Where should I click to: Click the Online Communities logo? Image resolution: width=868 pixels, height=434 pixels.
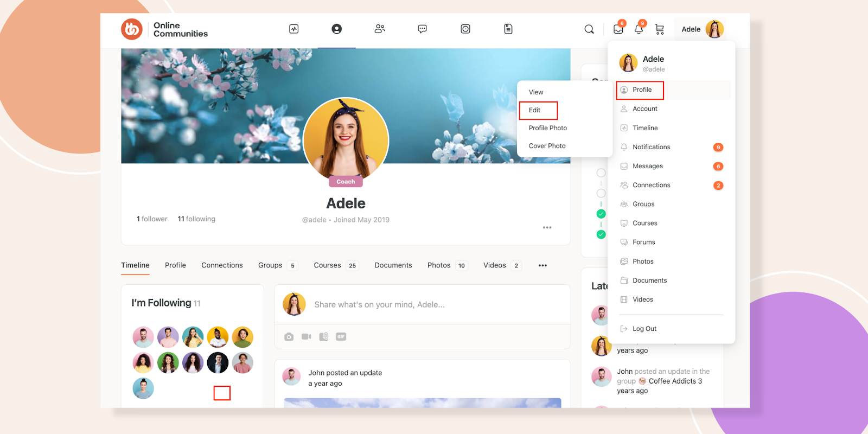164,29
